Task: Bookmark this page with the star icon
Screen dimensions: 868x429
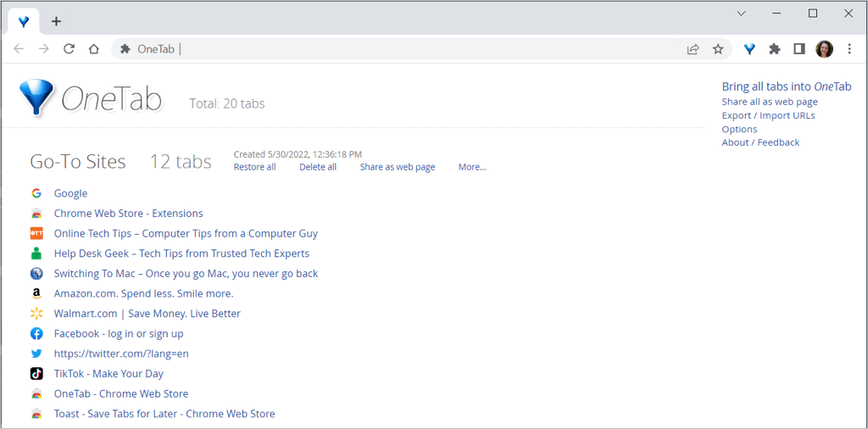Action: [718, 49]
